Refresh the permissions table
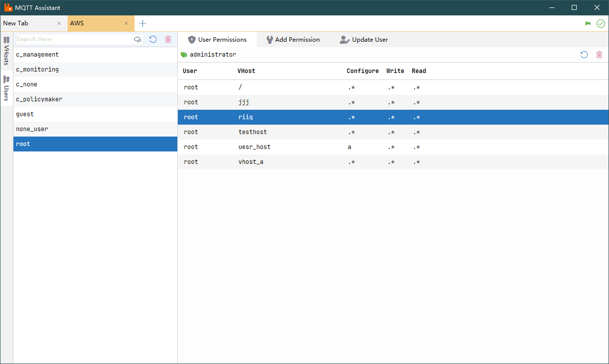This screenshot has height=364, width=609. 584,55
